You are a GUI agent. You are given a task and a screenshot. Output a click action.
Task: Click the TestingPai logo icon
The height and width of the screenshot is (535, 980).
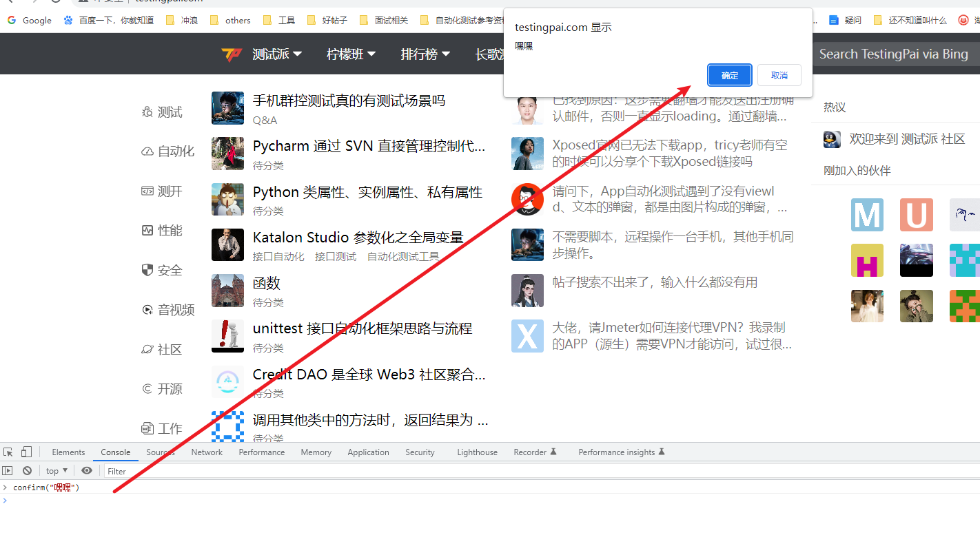click(232, 54)
